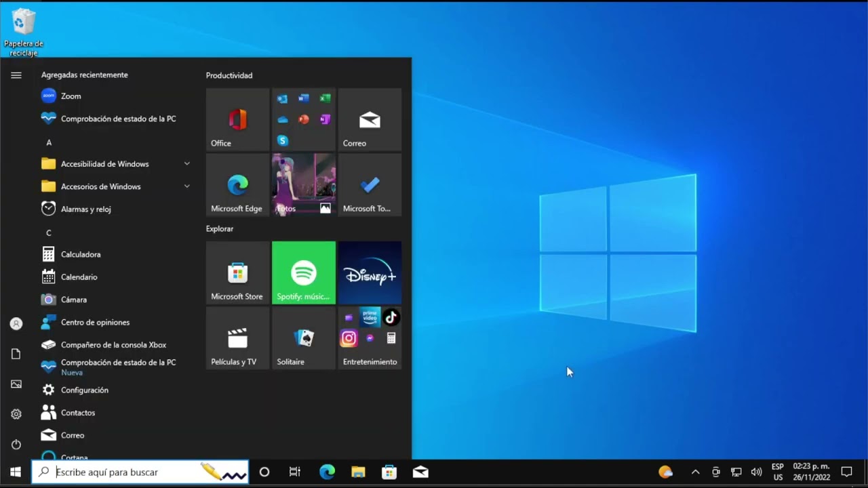The width and height of the screenshot is (868, 488).
Task: Expand Accesibilidad de Windows folder
Action: tap(115, 164)
